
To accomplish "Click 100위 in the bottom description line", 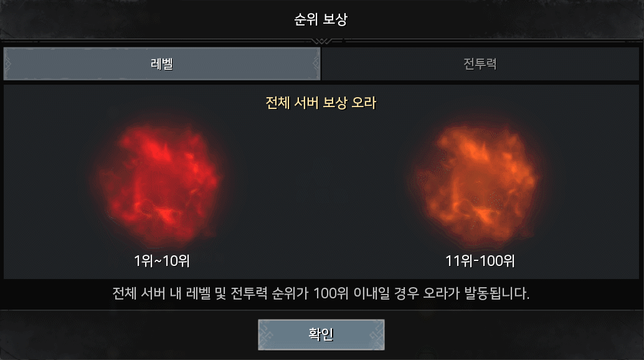I will [331, 293].
